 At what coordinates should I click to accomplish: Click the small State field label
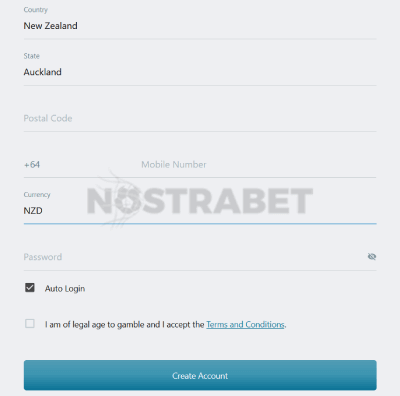(32, 56)
